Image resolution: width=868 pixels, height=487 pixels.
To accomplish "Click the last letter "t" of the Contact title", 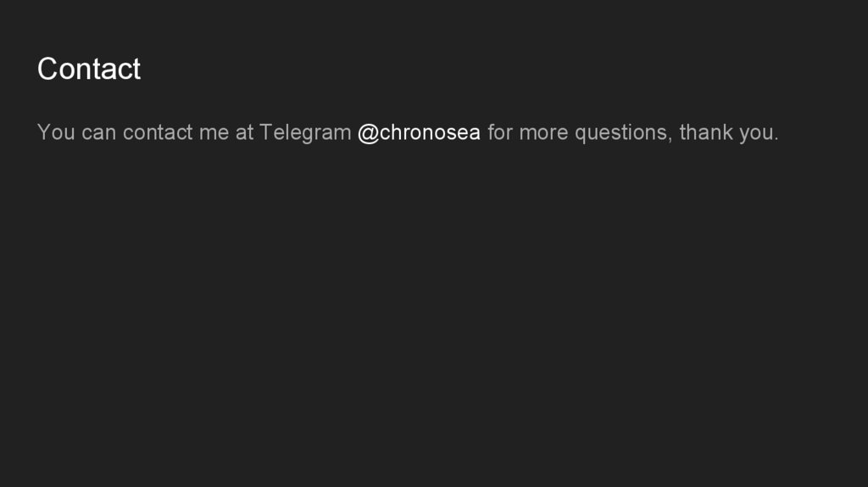I will click(136, 69).
